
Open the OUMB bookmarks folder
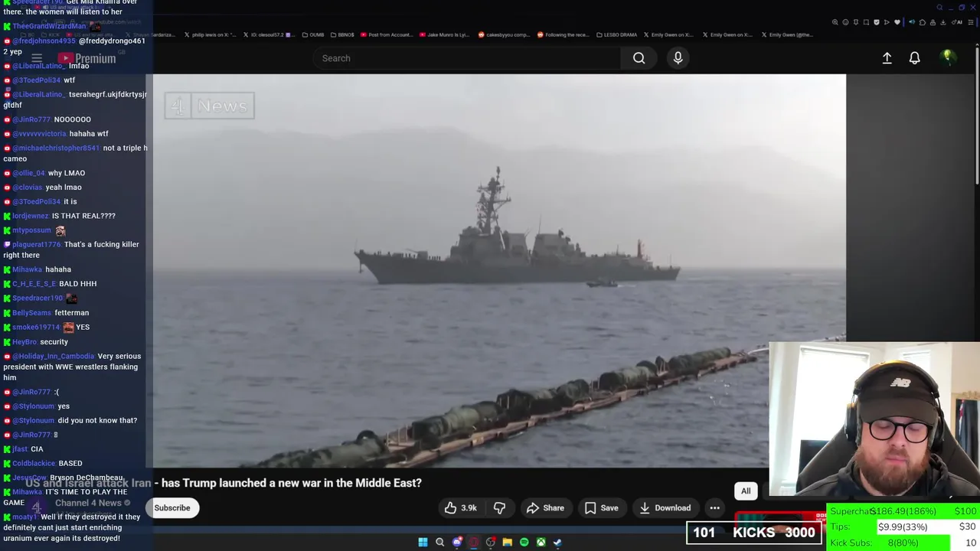click(313, 34)
